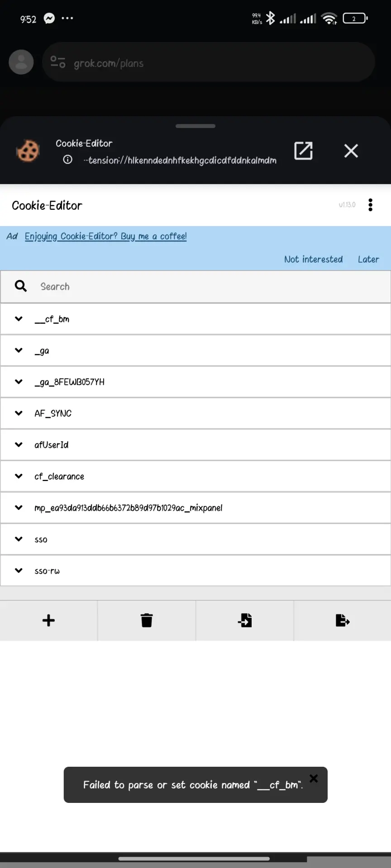The width and height of the screenshot is (391, 868).
Task: Open the export cookies icon
Action: click(x=343, y=620)
